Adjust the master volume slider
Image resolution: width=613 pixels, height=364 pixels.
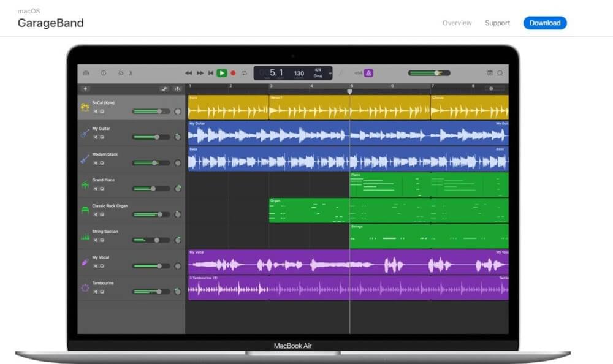click(429, 73)
